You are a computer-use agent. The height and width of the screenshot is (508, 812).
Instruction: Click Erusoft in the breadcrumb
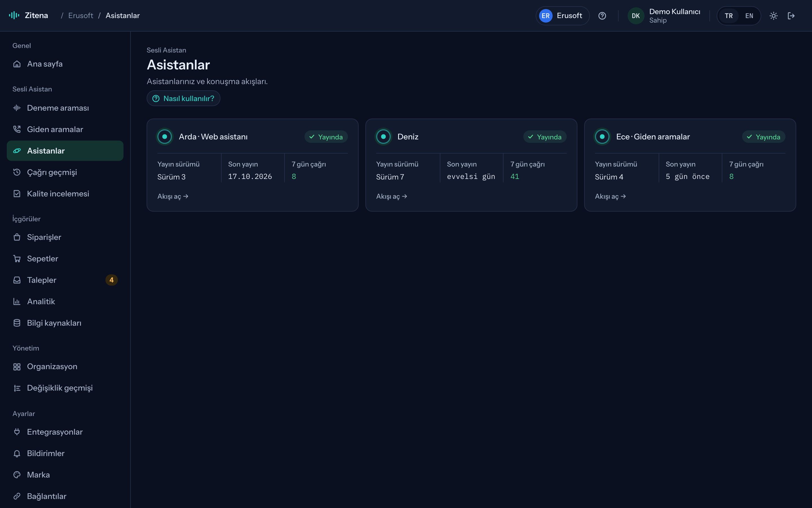(81, 16)
